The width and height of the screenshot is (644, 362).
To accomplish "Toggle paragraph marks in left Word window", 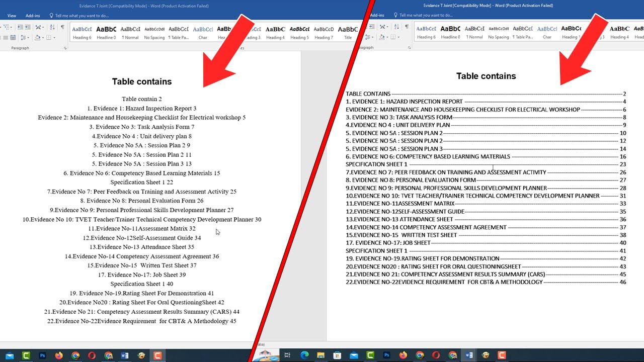I will coord(62,27).
